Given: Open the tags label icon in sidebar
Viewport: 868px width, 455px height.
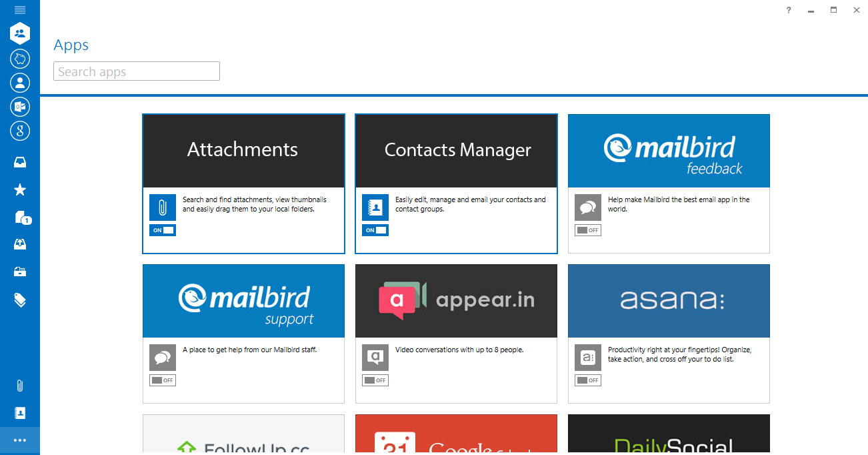Looking at the screenshot, I should click(20, 300).
